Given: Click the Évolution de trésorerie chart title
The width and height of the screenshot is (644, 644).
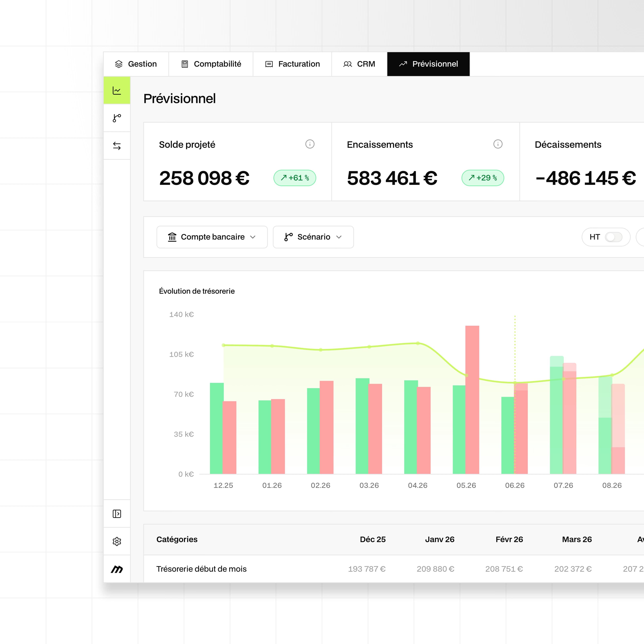Looking at the screenshot, I should pyautogui.click(x=197, y=291).
